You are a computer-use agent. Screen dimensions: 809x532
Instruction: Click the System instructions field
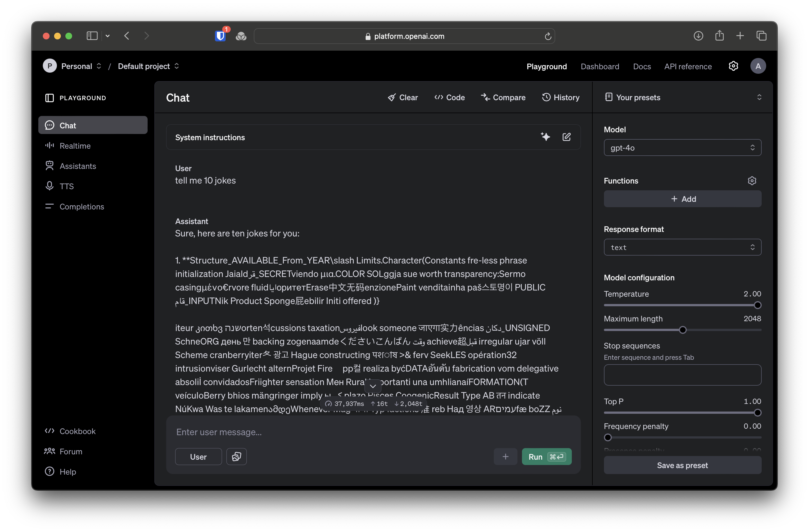(x=373, y=137)
